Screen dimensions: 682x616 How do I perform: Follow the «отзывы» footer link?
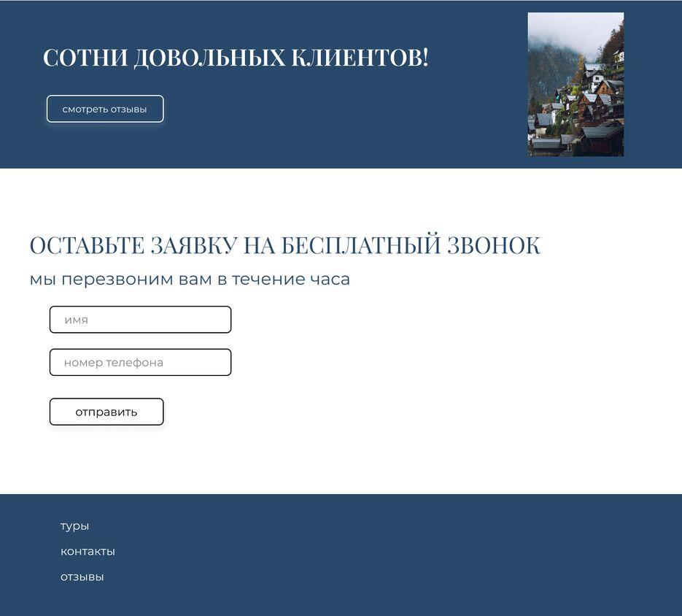[82, 577]
